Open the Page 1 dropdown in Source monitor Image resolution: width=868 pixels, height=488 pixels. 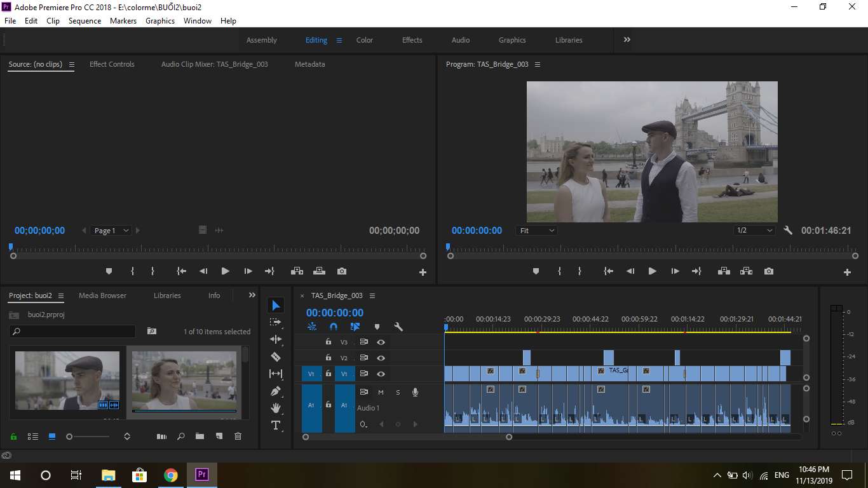[112, 231]
